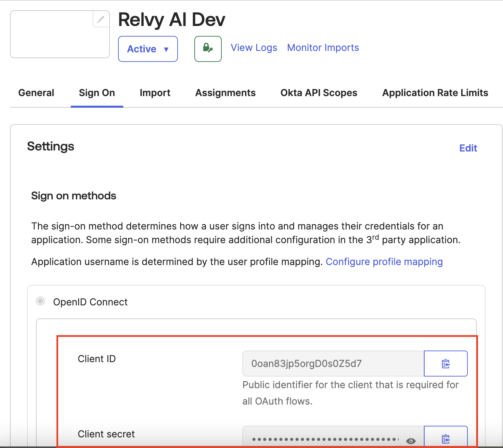
Task: Open the Active status dropdown
Action: pyautogui.click(x=148, y=49)
